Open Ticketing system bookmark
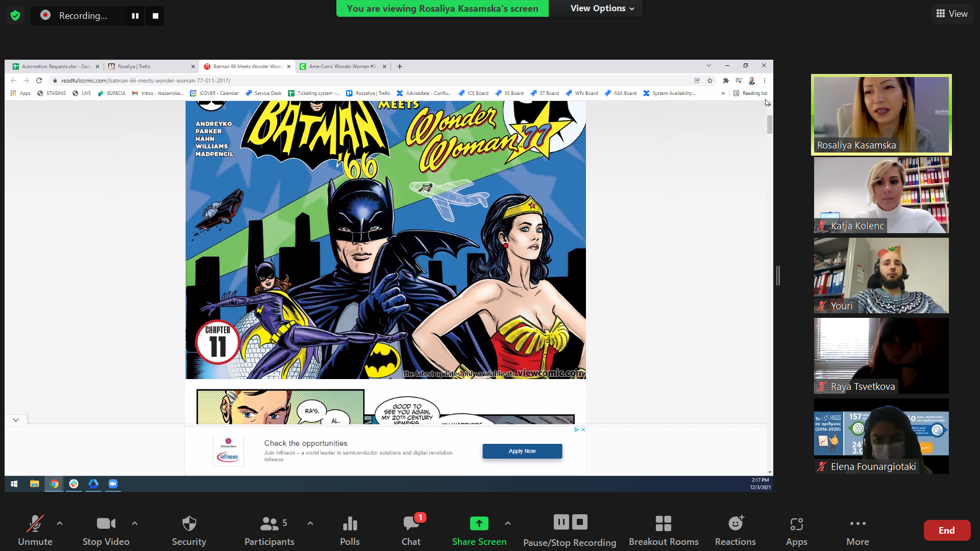Image resolution: width=980 pixels, height=551 pixels. pos(314,93)
